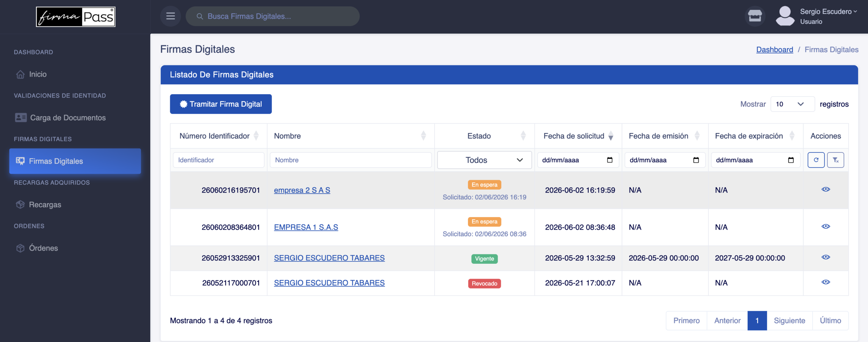The width and height of the screenshot is (868, 342).
Task: Sort by Fecha de solicitud arrows
Action: pyautogui.click(x=611, y=136)
